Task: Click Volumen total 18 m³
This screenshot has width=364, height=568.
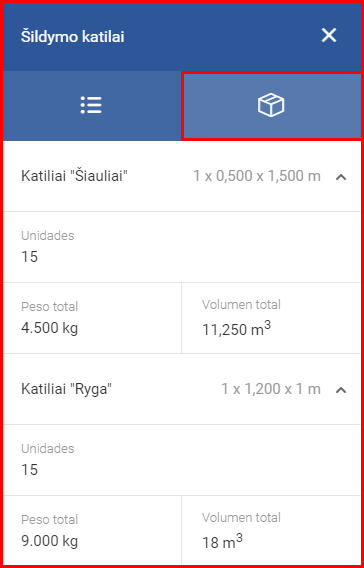Action: point(222,542)
